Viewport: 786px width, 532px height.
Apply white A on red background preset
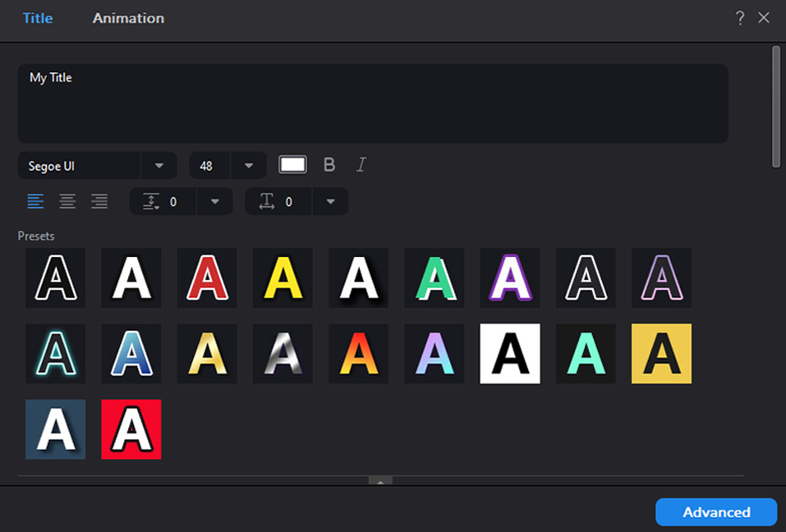tap(131, 429)
